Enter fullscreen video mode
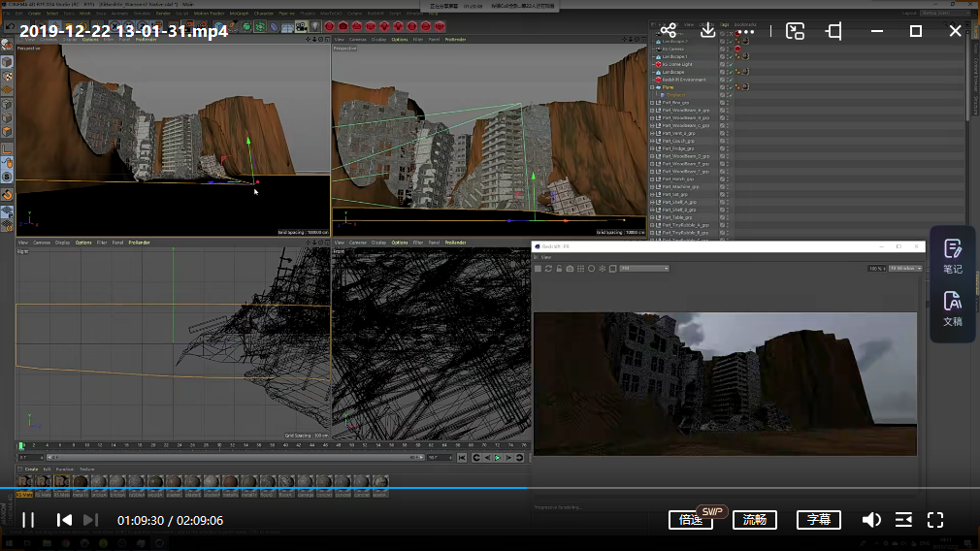 coord(935,520)
